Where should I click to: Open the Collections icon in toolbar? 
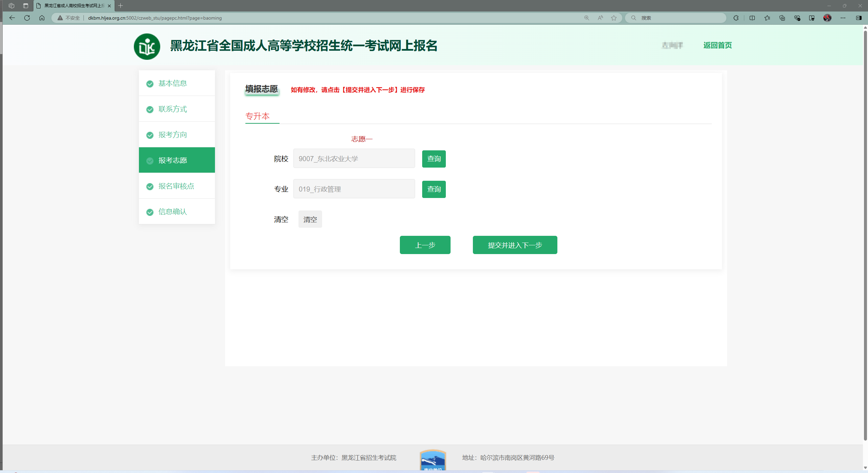pos(782,18)
